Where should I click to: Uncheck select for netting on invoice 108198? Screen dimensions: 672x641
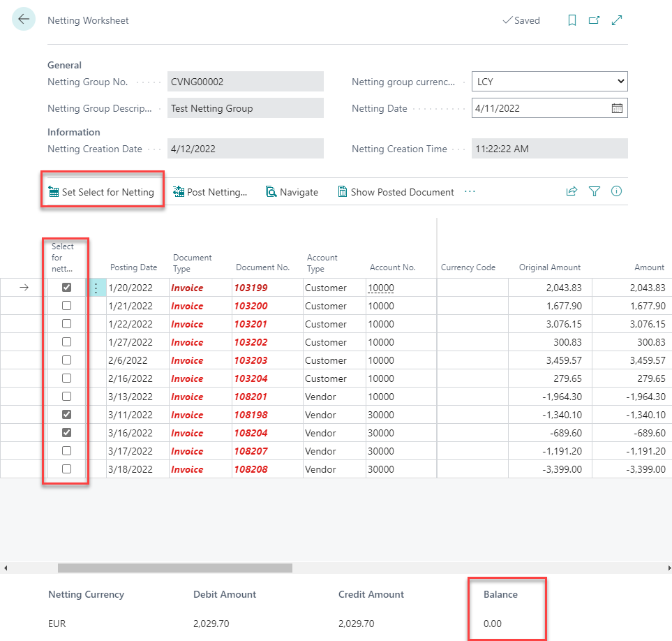pos(67,415)
